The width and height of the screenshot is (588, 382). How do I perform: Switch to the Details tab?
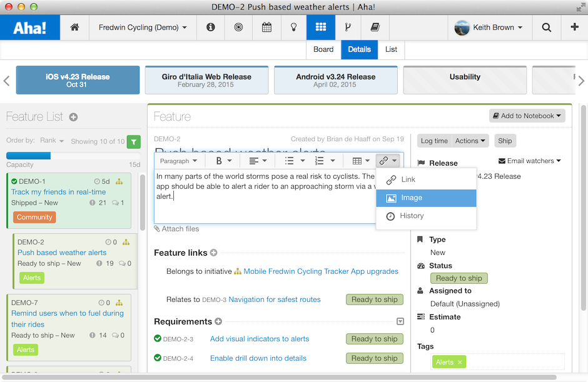point(359,49)
